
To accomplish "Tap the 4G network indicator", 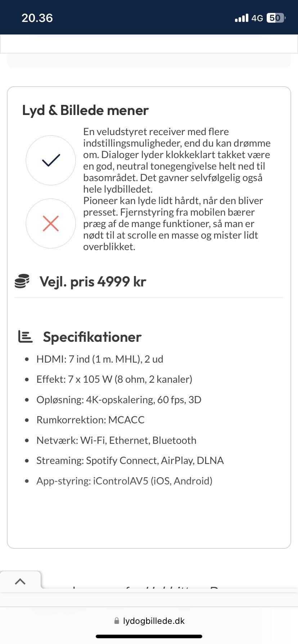I will tap(257, 18).
